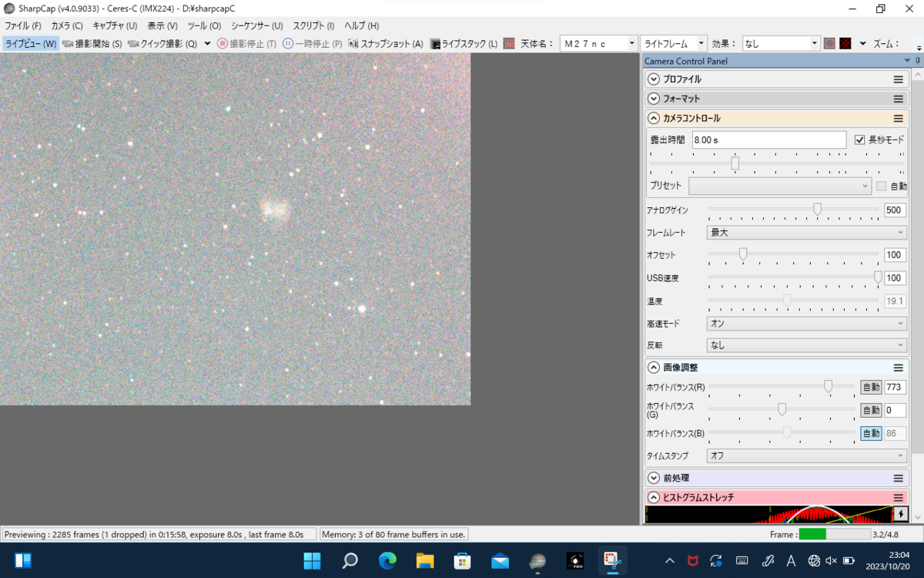Open the フレームレート dropdown
This screenshot has height=578, width=924.
coord(806,233)
